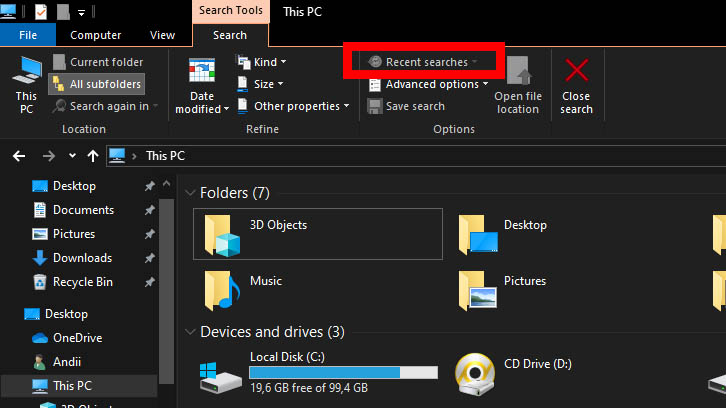
Task: Open the Andii user folder
Action: pyautogui.click(x=67, y=362)
